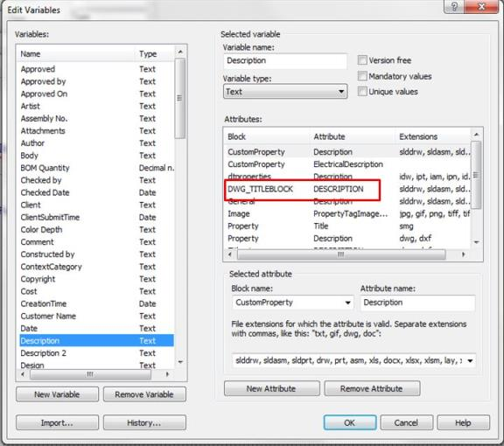504x446 pixels.
Task: Select the Color Depth variable
Action: pyautogui.click(x=96, y=229)
